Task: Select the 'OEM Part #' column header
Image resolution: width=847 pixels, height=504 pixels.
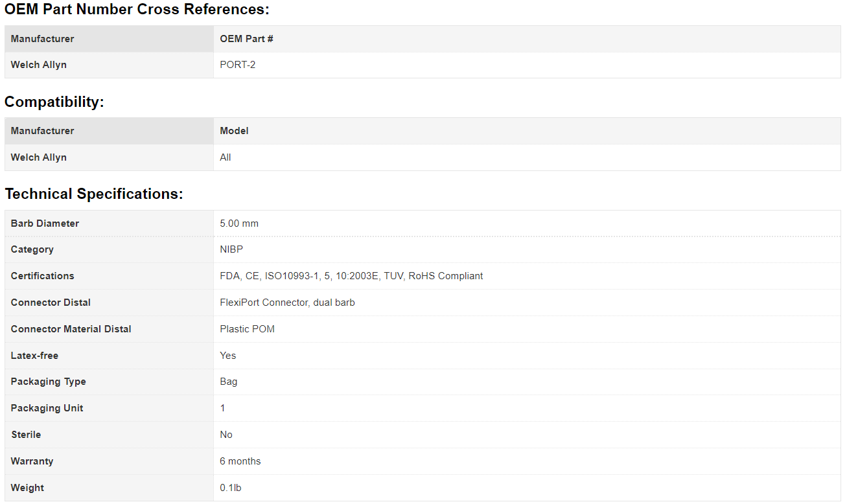Action: click(x=246, y=39)
